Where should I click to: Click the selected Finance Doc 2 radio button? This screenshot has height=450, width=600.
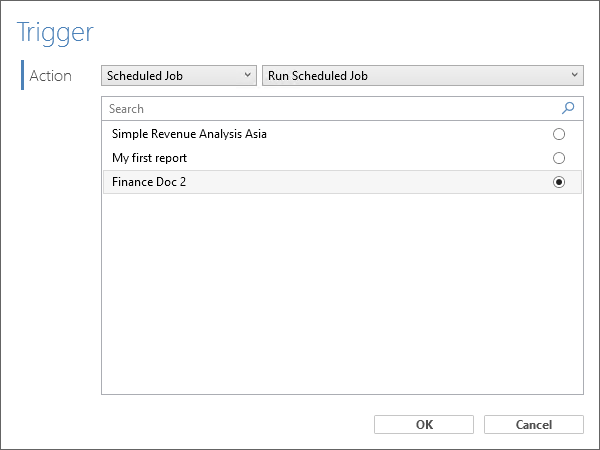(559, 182)
